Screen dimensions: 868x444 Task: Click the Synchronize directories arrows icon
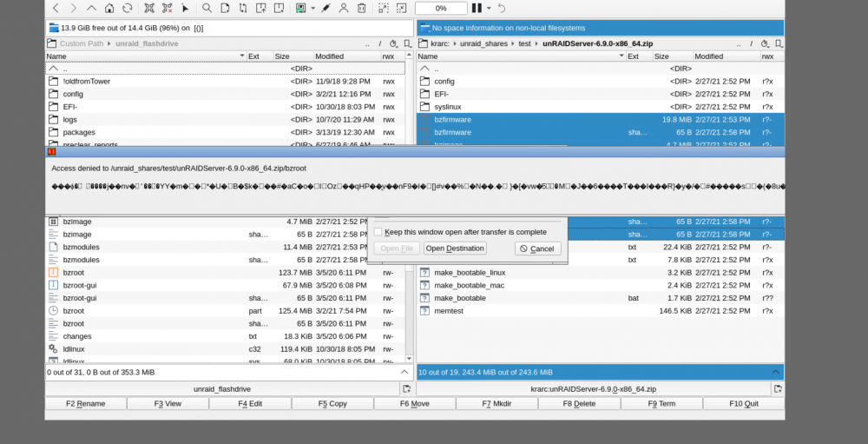coord(243,9)
